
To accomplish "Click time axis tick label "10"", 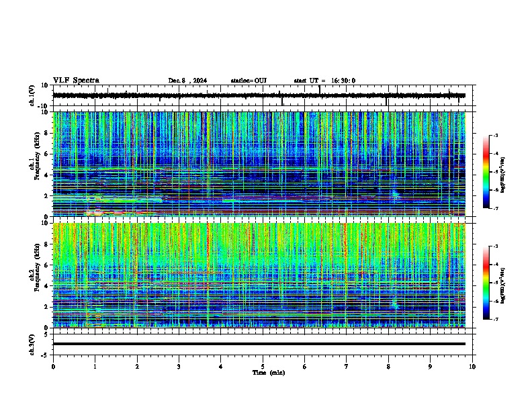I will click(x=472, y=367).
